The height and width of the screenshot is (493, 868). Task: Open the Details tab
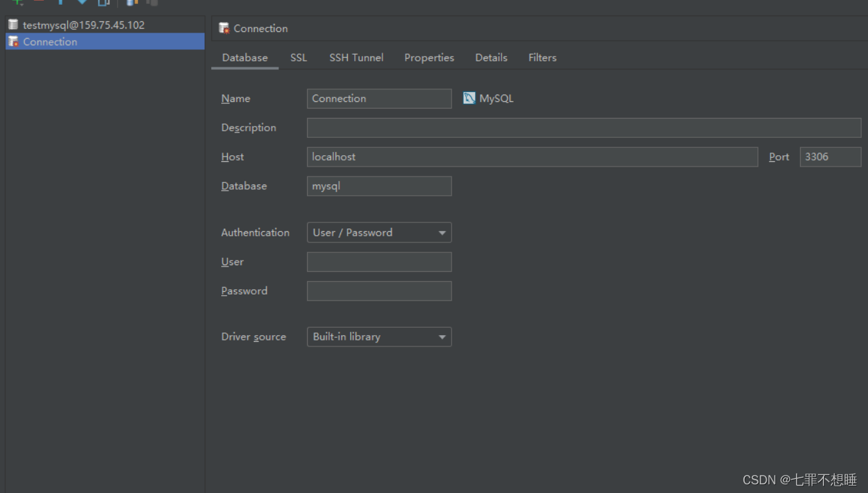[x=491, y=58]
